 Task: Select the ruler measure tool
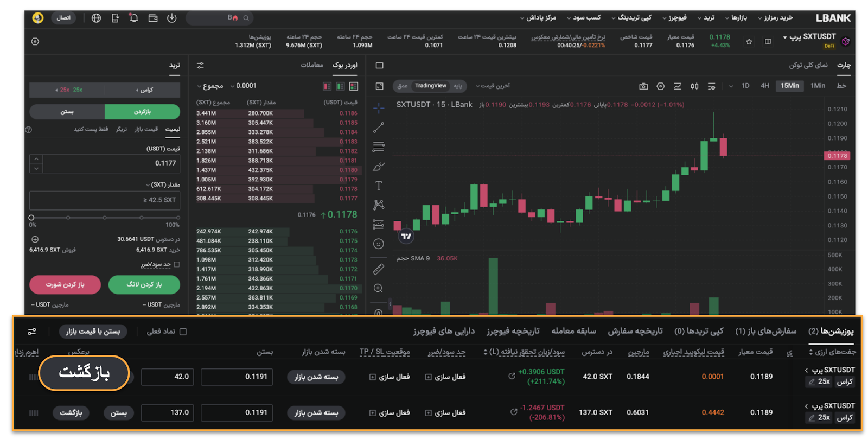click(x=379, y=269)
